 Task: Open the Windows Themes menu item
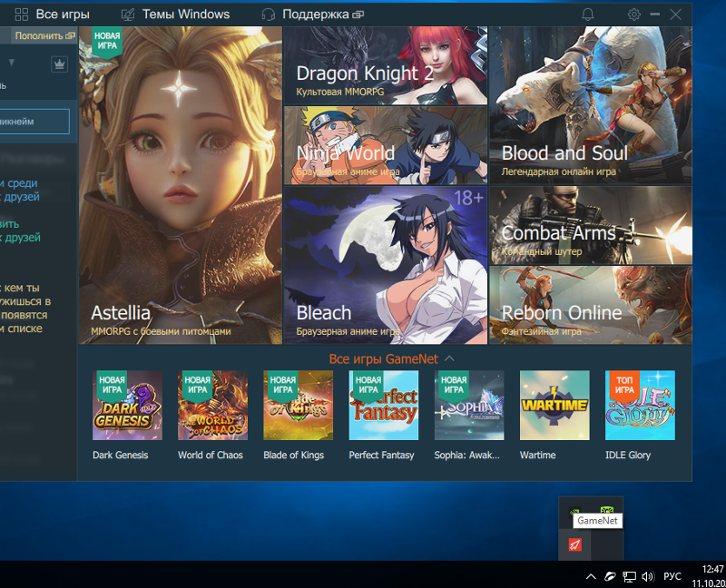coord(175,15)
